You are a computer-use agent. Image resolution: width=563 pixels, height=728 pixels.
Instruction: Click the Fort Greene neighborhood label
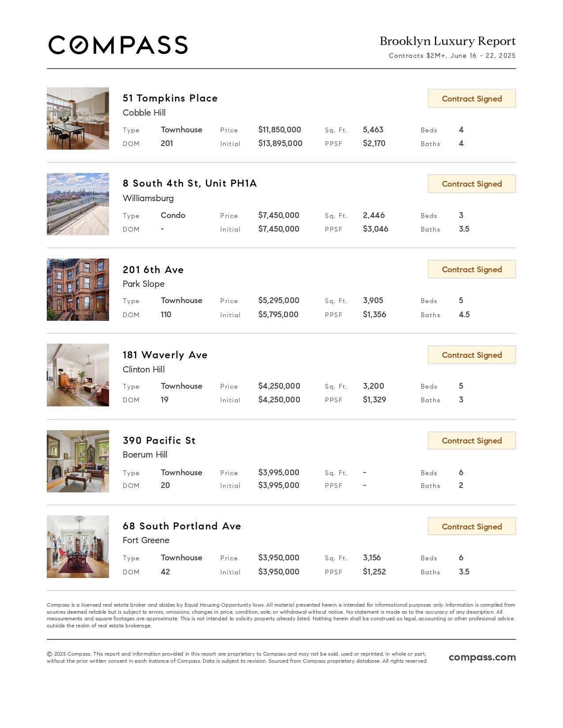coord(146,540)
